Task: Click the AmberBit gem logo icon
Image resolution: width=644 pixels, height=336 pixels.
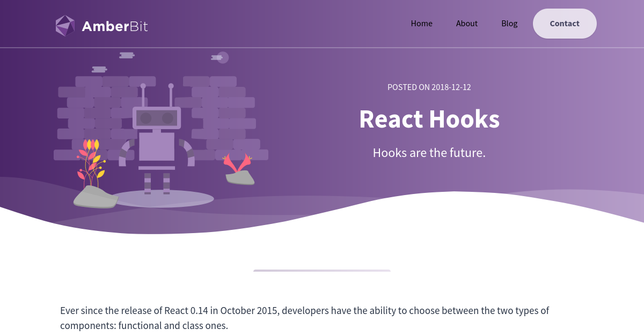Action: point(65,25)
